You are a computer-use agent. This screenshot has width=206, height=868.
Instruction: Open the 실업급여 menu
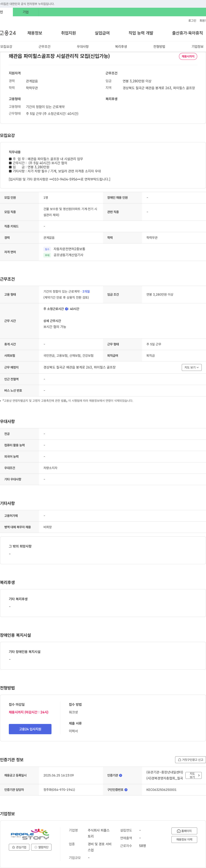click(x=102, y=33)
